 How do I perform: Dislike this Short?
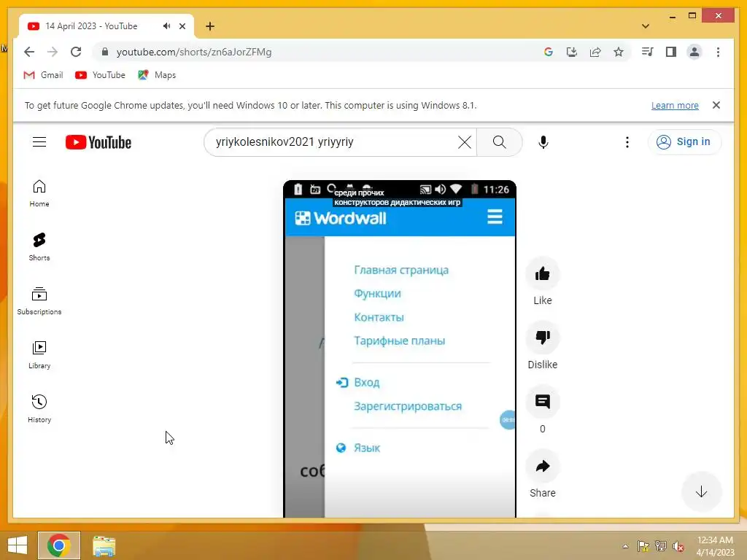[x=543, y=338]
